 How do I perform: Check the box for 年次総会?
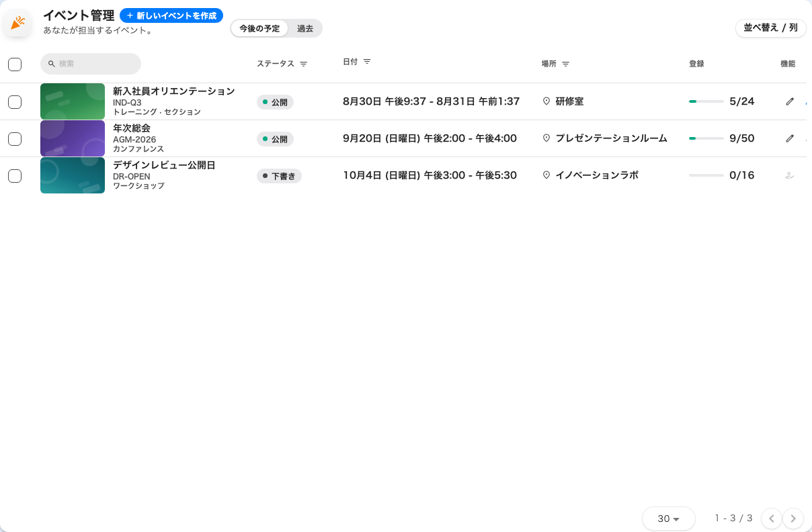click(15, 139)
